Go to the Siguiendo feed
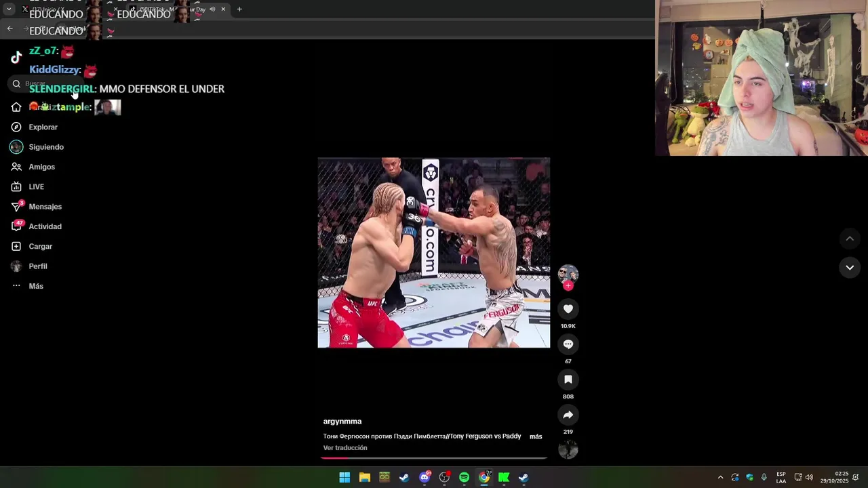This screenshot has height=488, width=868. [x=37, y=147]
